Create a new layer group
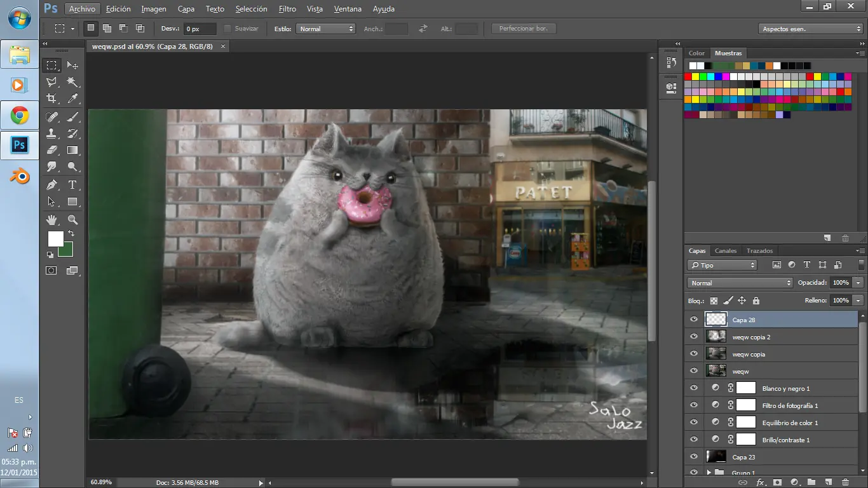Screen dimensions: 868x488 tap(811, 482)
